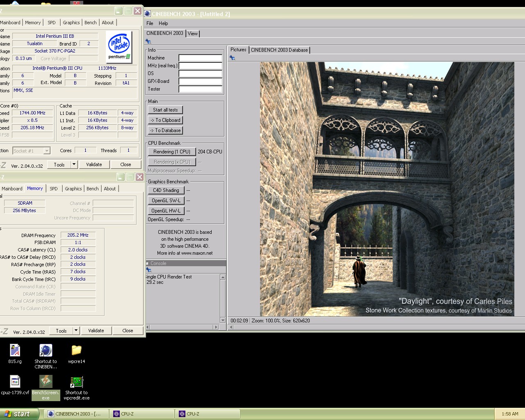The height and width of the screenshot is (420, 525).
Task: Open SPD tab in the lower CPU-Z window
Action: point(54,189)
